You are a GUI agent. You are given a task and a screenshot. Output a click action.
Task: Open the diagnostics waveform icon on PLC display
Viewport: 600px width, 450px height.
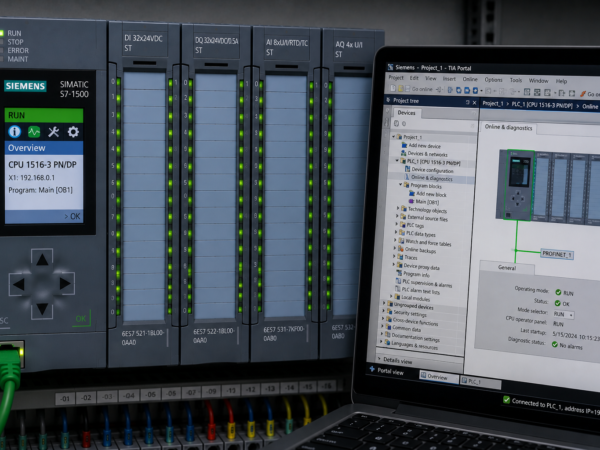click(34, 132)
